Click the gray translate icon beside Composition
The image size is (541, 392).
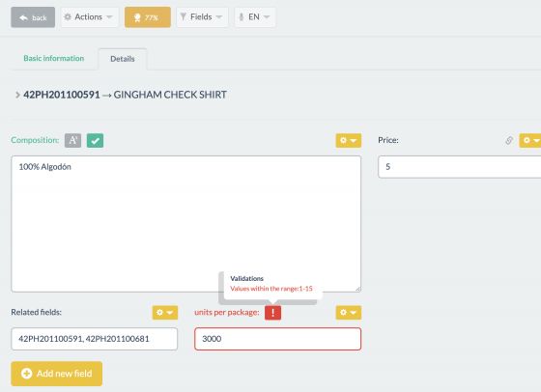(x=72, y=140)
